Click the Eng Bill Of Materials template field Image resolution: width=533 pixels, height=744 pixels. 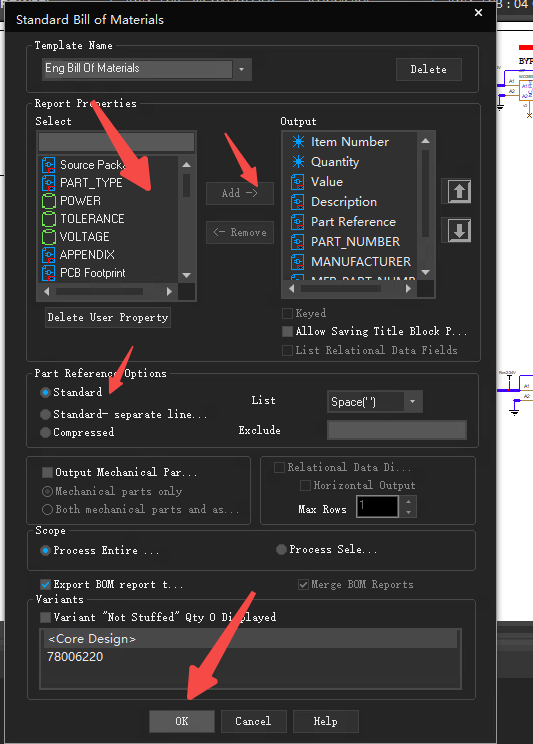(x=138, y=69)
